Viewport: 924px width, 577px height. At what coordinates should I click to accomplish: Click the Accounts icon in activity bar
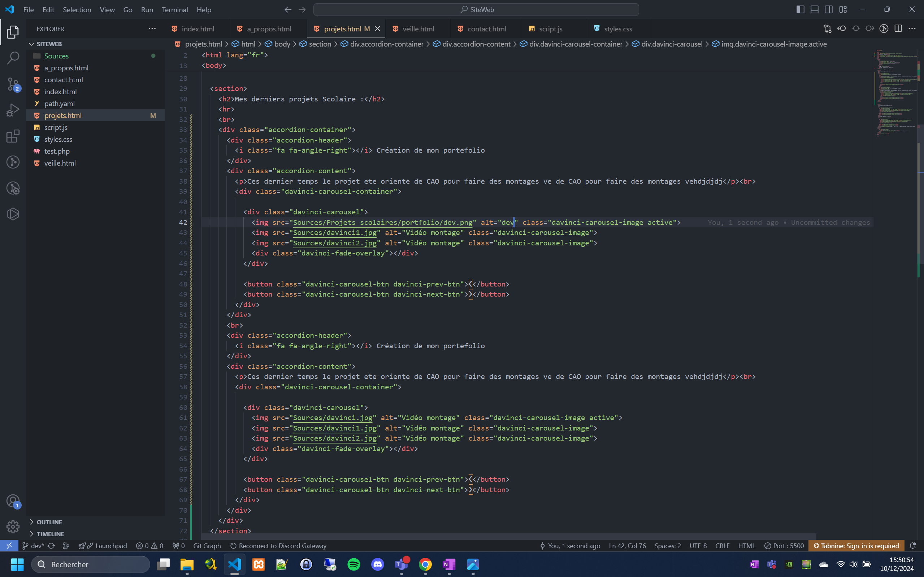[x=13, y=500]
